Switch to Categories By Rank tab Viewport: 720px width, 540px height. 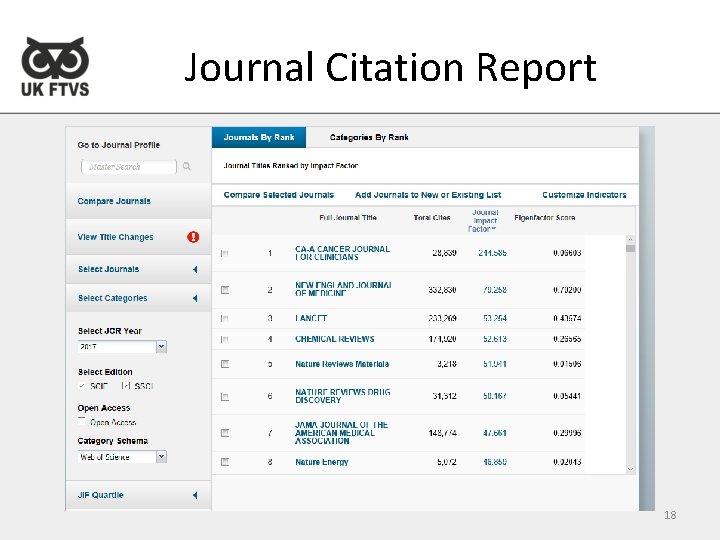pyautogui.click(x=369, y=137)
